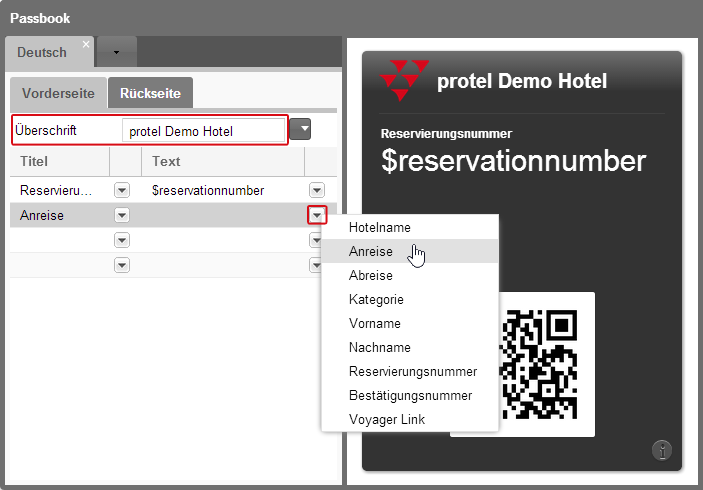
Task: Choose Kategorie in the popup menu
Action: pyautogui.click(x=410, y=299)
